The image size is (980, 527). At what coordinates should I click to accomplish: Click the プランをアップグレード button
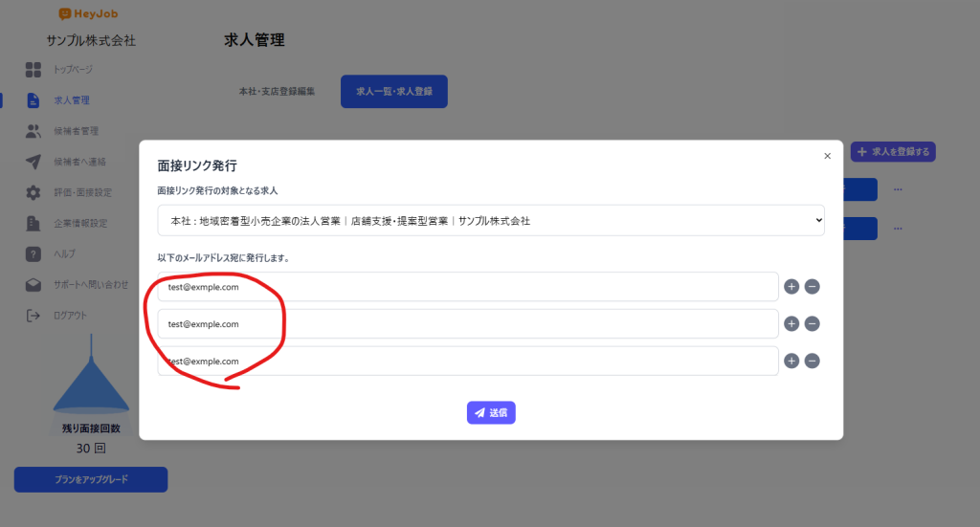(91, 479)
